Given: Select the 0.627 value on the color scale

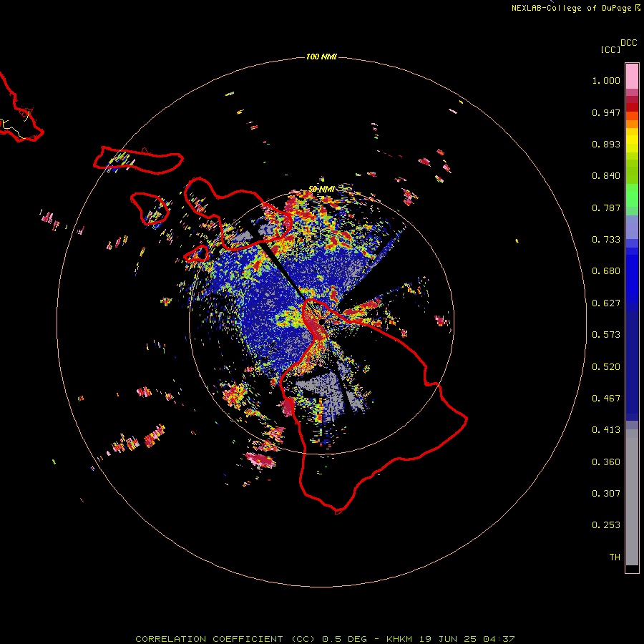Looking at the screenshot, I should [x=606, y=303].
